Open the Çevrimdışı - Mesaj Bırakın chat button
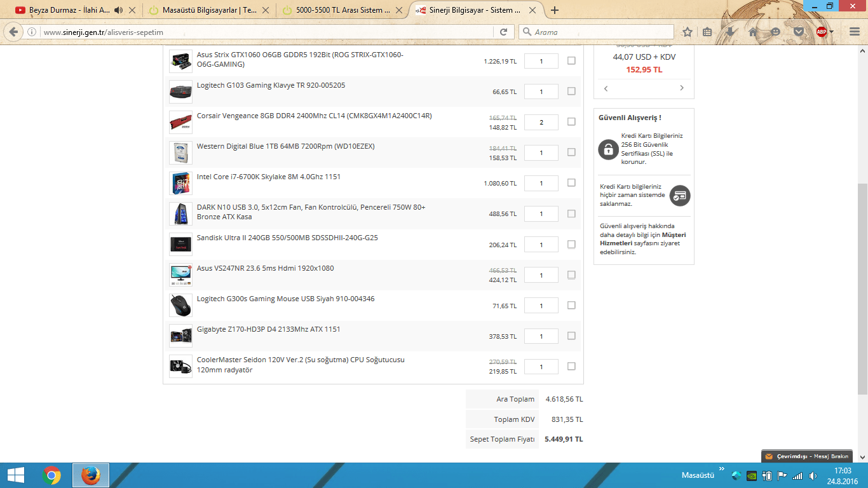This screenshot has width=868, height=488. point(806,456)
